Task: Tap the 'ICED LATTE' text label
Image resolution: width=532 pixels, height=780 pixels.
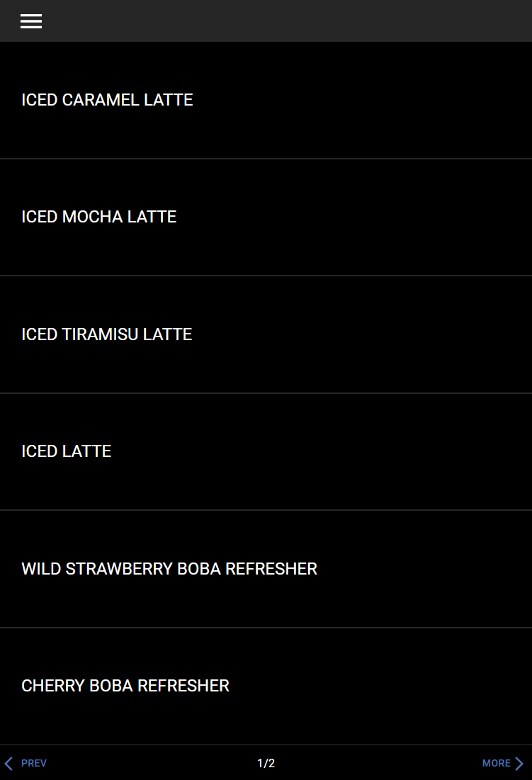Action: [66, 451]
